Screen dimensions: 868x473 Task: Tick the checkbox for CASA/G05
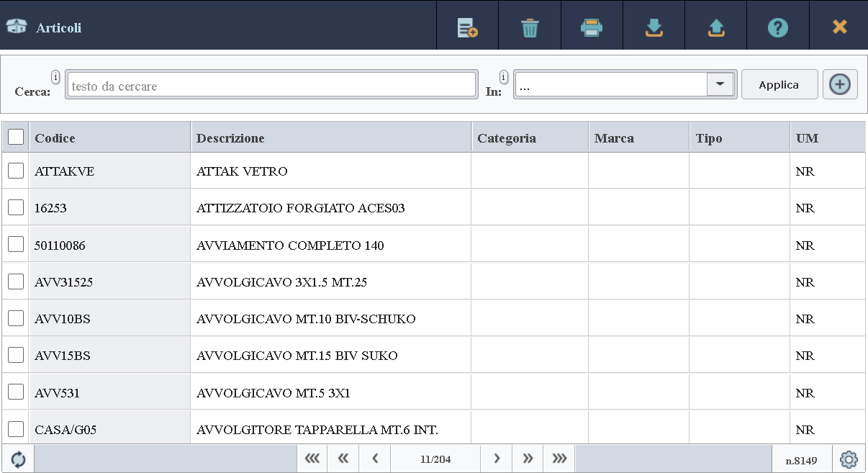pyautogui.click(x=16, y=429)
